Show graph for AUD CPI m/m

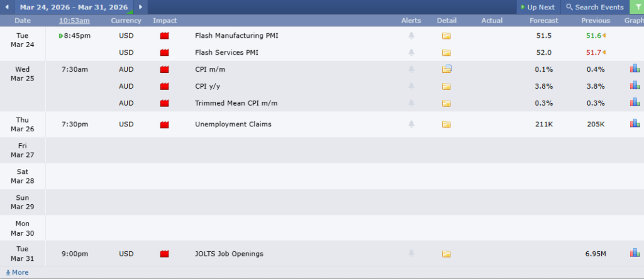(x=635, y=69)
